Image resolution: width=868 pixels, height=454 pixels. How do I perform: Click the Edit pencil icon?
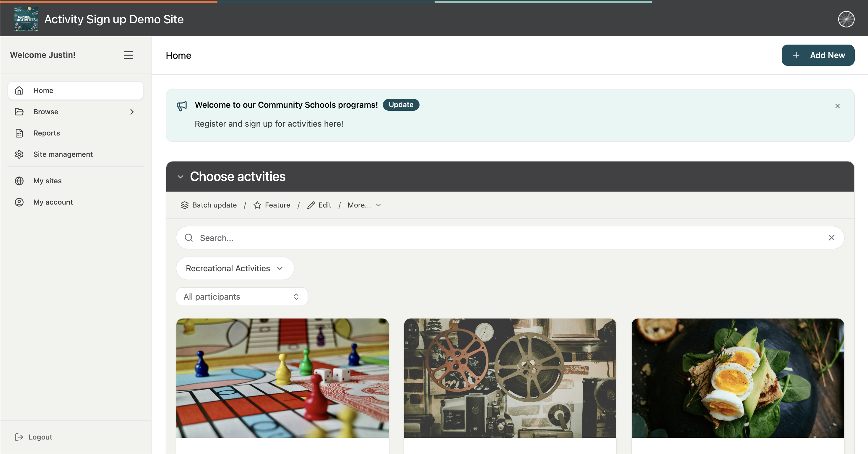point(311,205)
